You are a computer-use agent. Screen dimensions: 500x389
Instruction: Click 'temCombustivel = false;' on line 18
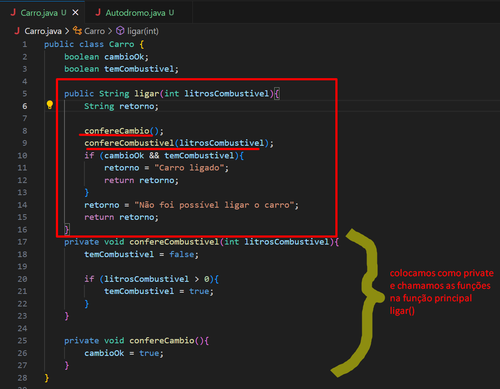[141, 254]
